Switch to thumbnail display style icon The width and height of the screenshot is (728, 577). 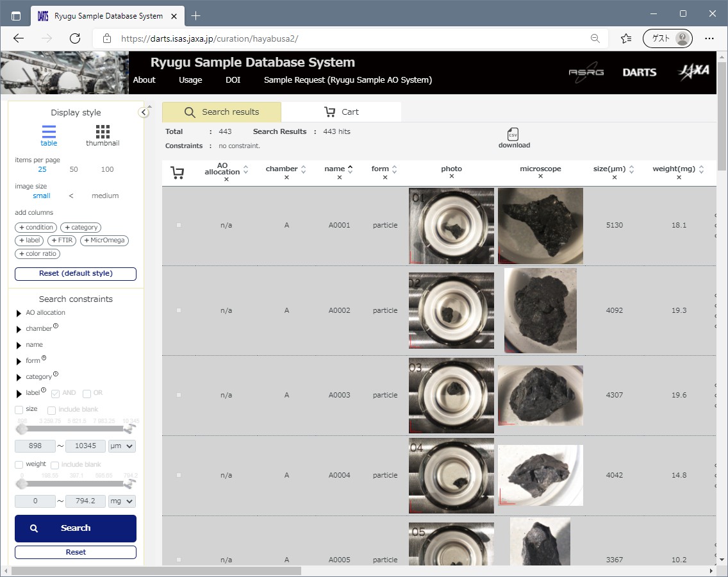point(103,132)
